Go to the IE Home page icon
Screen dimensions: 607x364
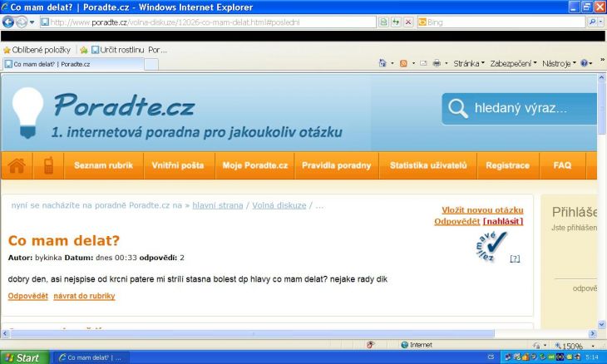[382, 63]
